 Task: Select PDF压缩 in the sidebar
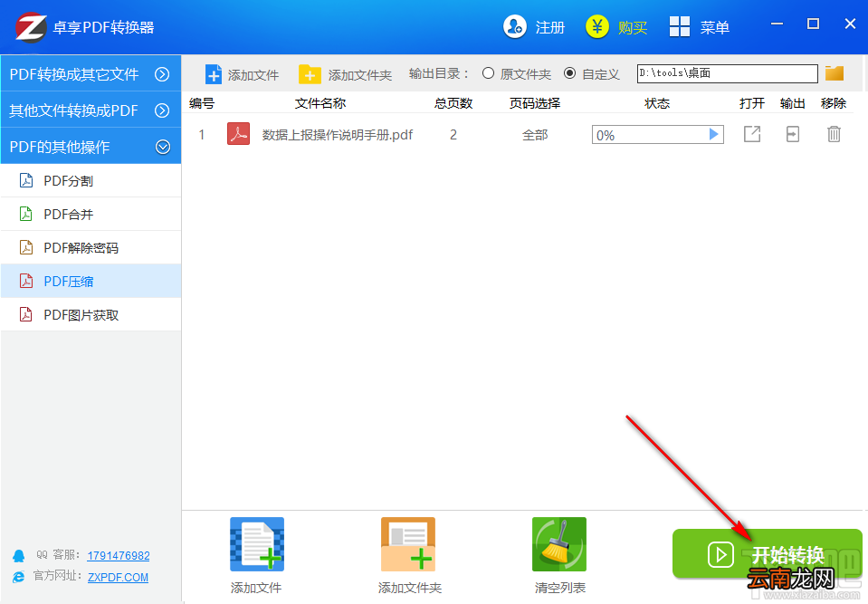[91, 282]
